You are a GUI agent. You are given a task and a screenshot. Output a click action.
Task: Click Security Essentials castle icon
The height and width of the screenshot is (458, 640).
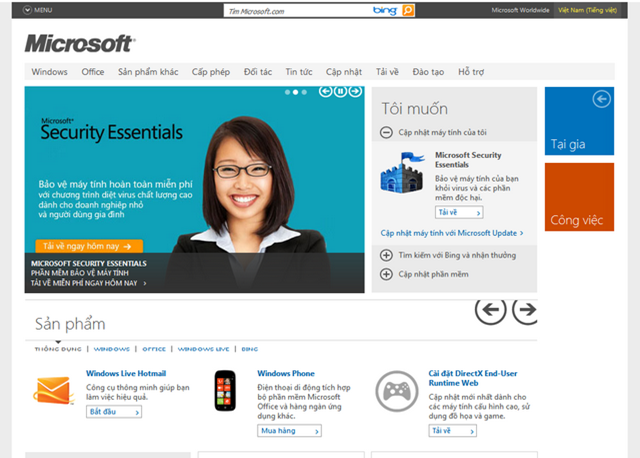(x=402, y=173)
